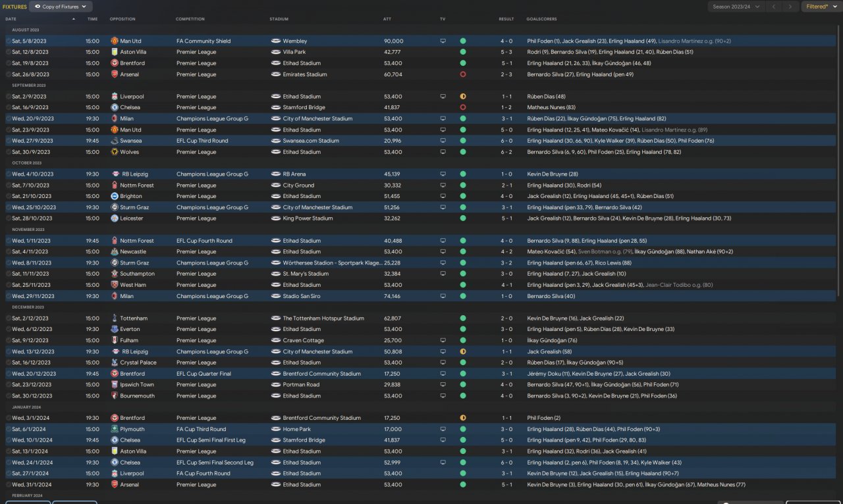The image size is (843, 504).
Task: Sort fixtures by the Opposition column header
Action: [122, 19]
